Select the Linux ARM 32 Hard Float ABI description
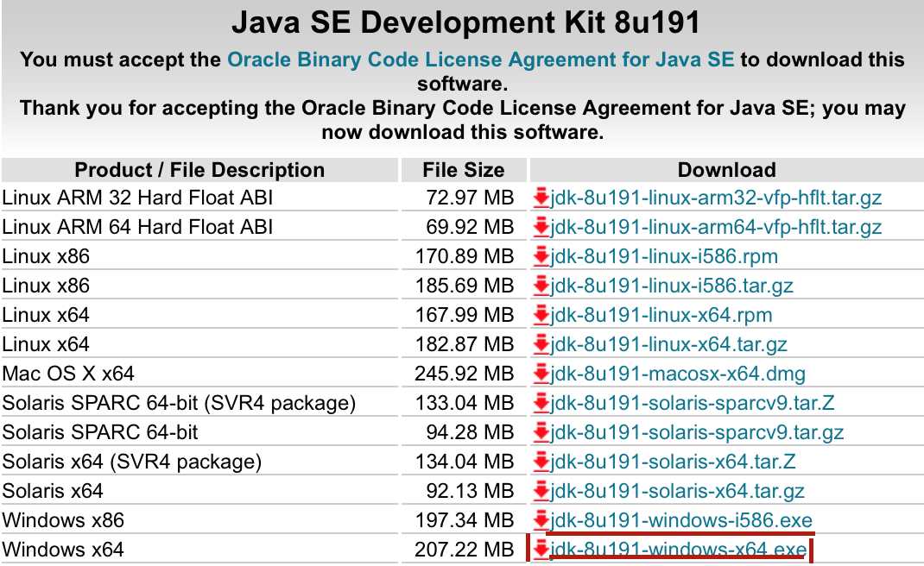Image resolution: width=924 pixels, height=566 pixels. pyautogui.click(x=137, y=198)
